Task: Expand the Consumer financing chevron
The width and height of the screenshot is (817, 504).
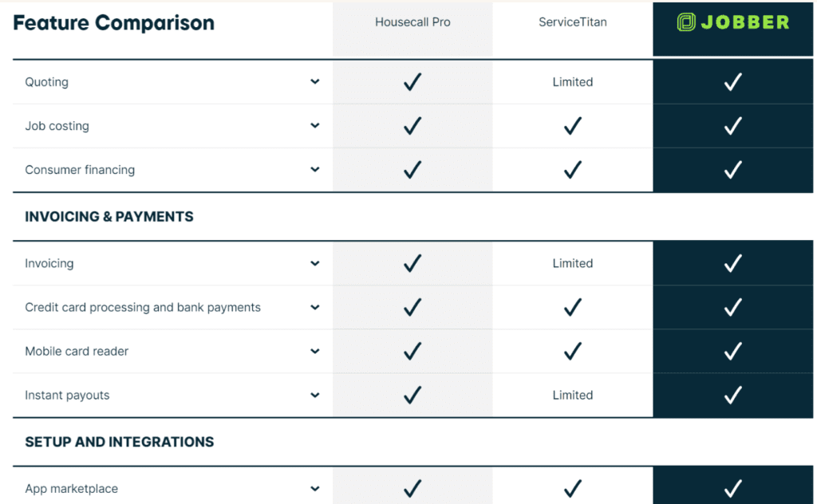Action: (x=315, y=169)
